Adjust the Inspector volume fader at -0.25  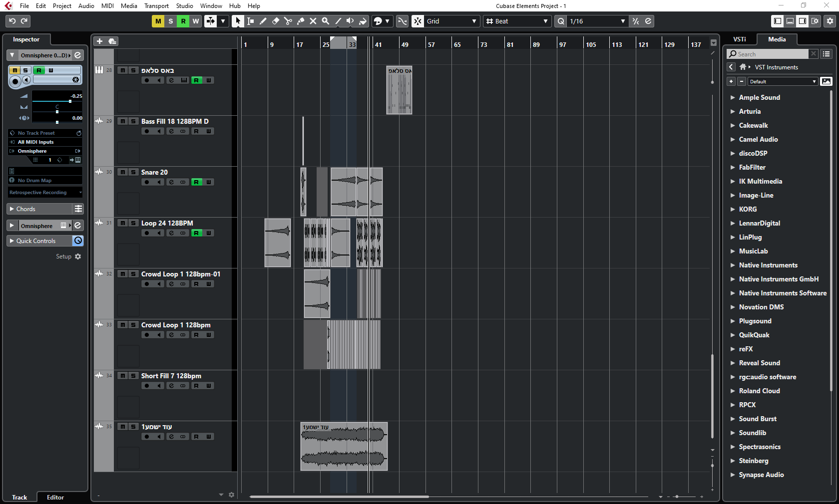[70, 101]
